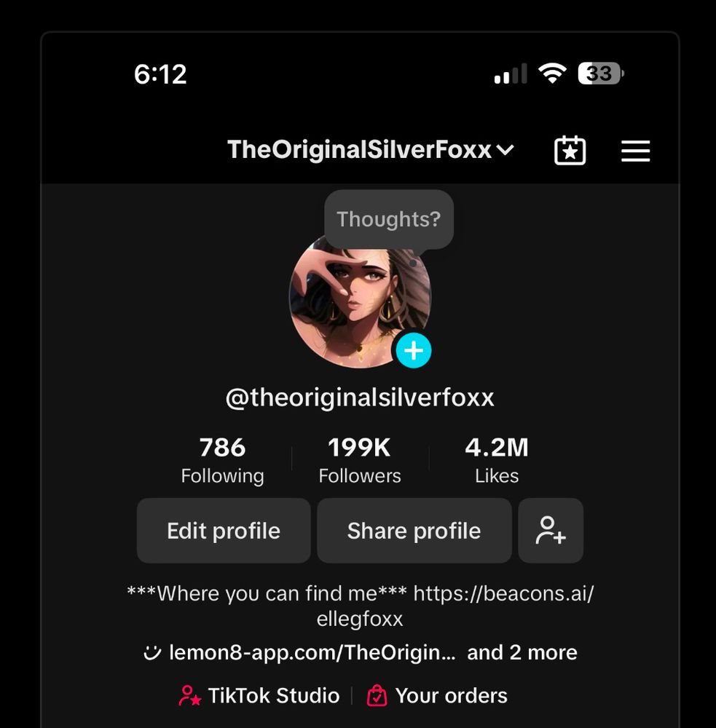716x728 pixels.
Task: Open the Thoughts? note bubble
Action: [389, 219]
